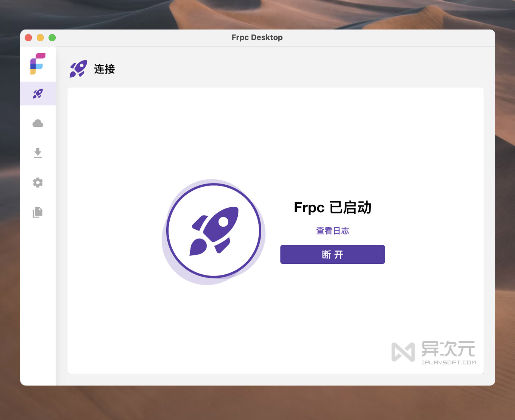View logs via the document sidebar icon
The image size is (515, 420).
point(38,212)
